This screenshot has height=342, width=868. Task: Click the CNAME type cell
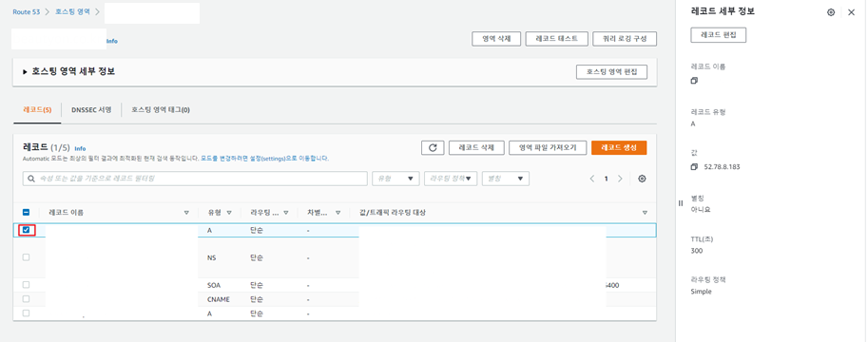(218, 299)
